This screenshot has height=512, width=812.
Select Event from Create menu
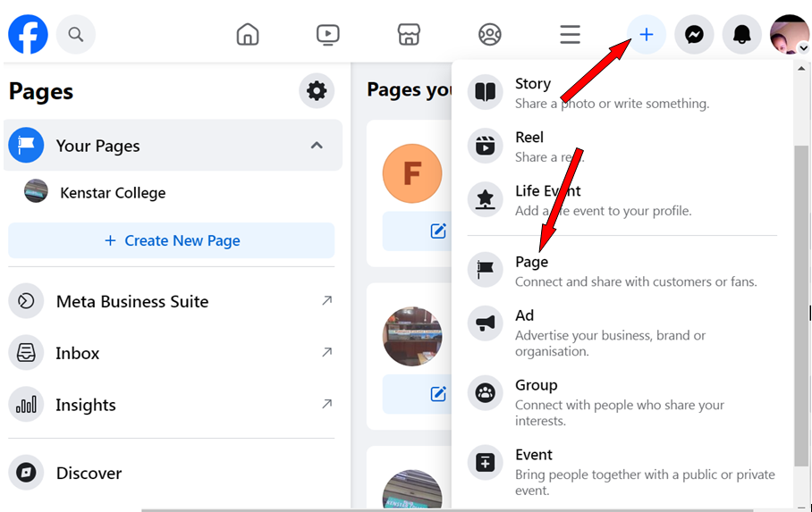[622, 472]
